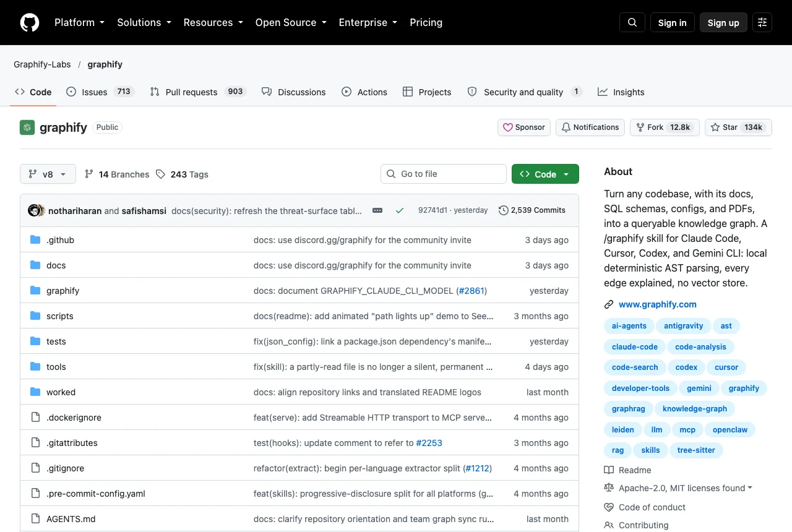Click the Code of conduct heart icon
The height and width of the screenshot is (532, 792).
pos(609,507)
